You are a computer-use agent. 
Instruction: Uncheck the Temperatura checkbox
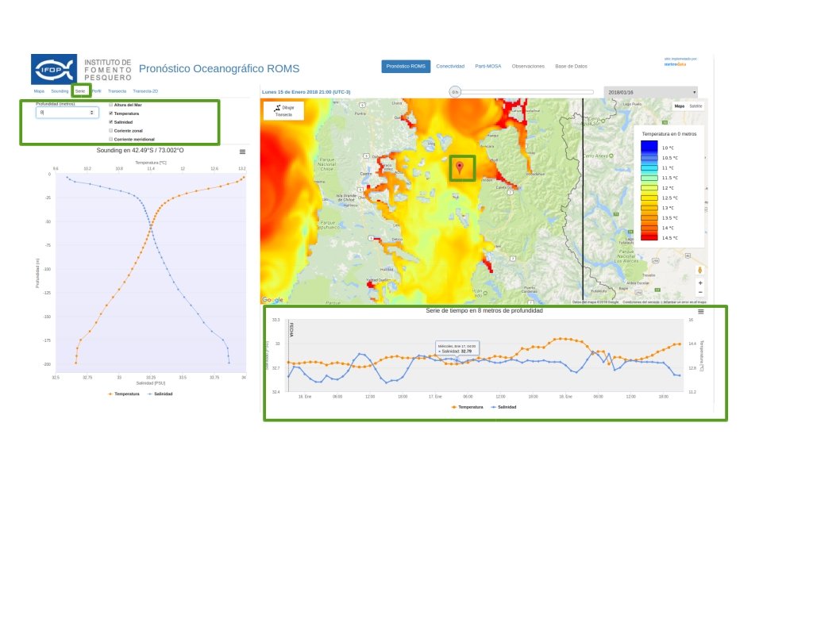pos(110,113)
